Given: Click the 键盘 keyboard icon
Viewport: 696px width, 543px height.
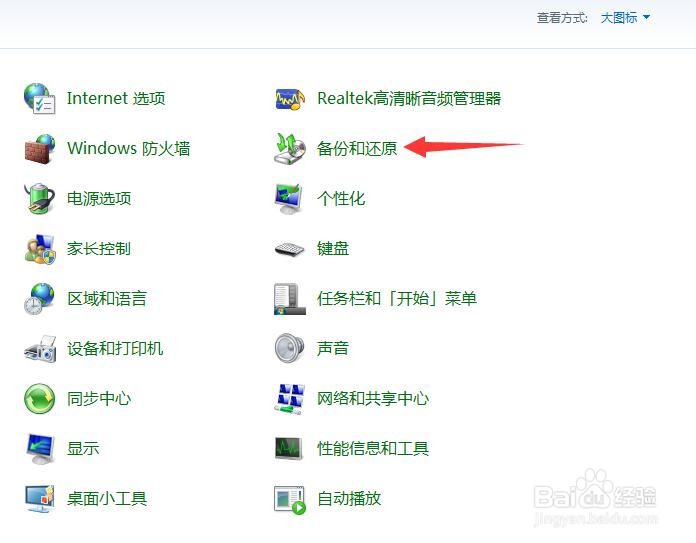Looking at the screenshot, I should [289, 249].
